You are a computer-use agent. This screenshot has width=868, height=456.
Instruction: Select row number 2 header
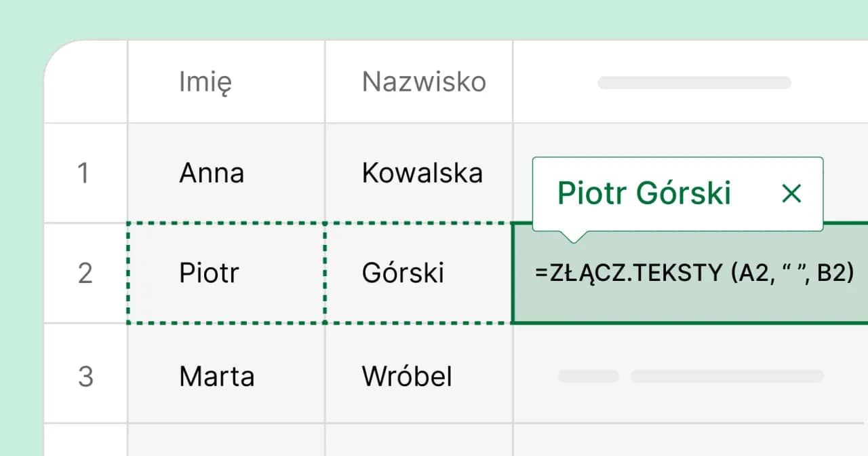[x=85, y=273]
